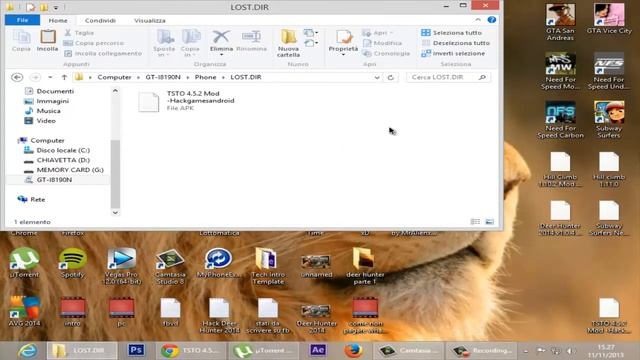Open CHIAVETTA (D:) drive
This screenshot has height=360, width=640.
[x=57, y=160]
